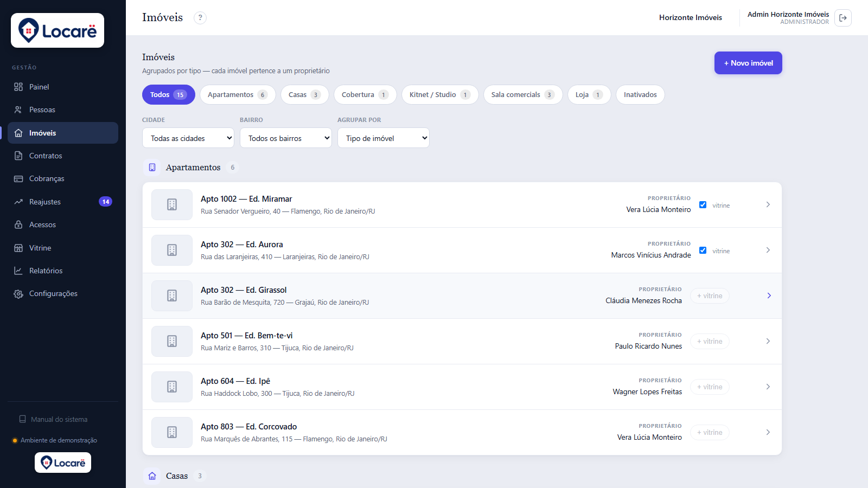Viewport: 868px width, 488px height.
Task: Expand Apto 803 Ed. Corcovado chevron
Action: 768,432
